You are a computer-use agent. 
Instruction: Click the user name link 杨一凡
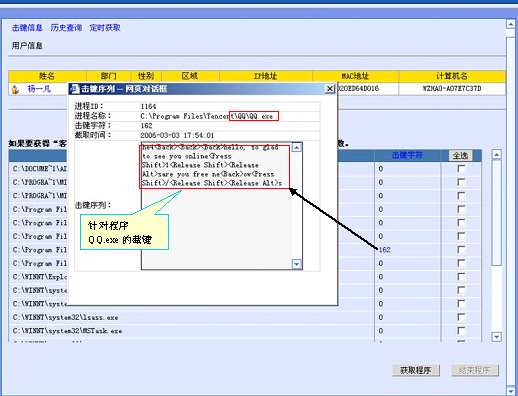(x=39, y=89)
